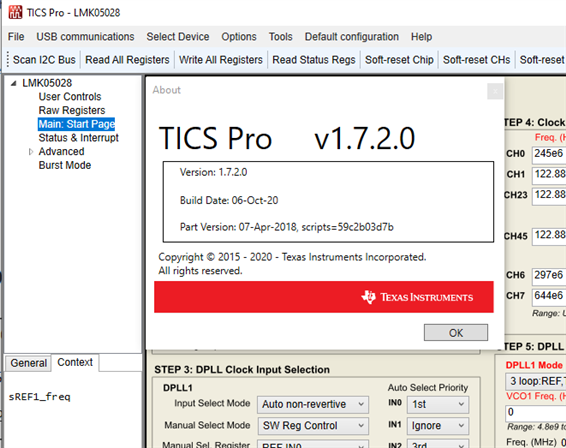Open IN0 priority dropdown showing 1st

coord(438,404)
